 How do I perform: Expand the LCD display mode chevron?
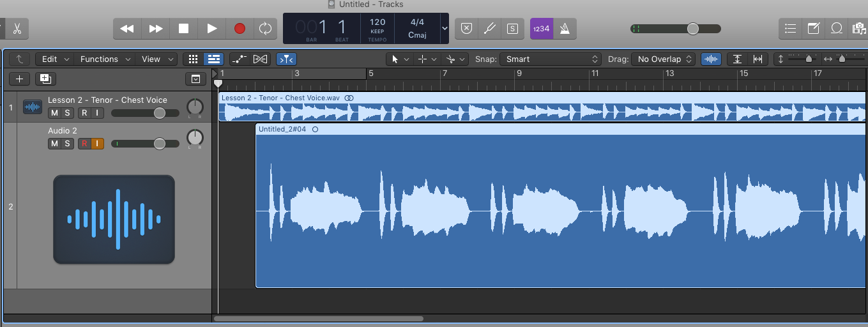(x=445, y=29)
